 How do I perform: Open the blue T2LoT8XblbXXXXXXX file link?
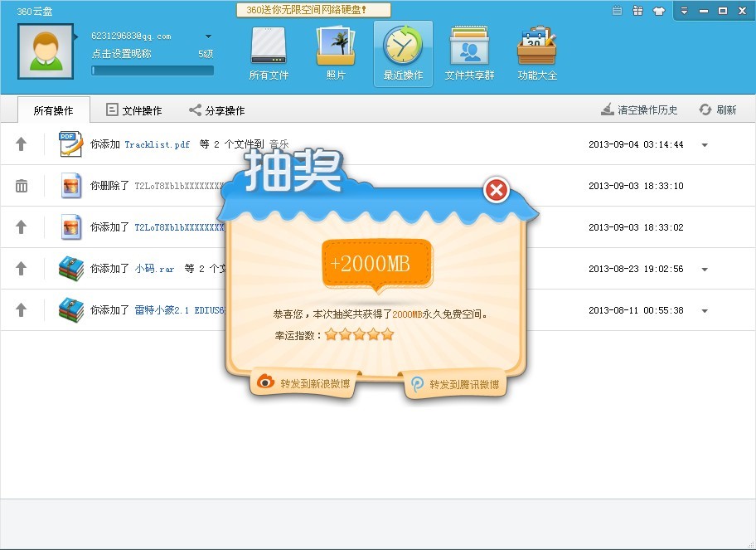[179, 227]
